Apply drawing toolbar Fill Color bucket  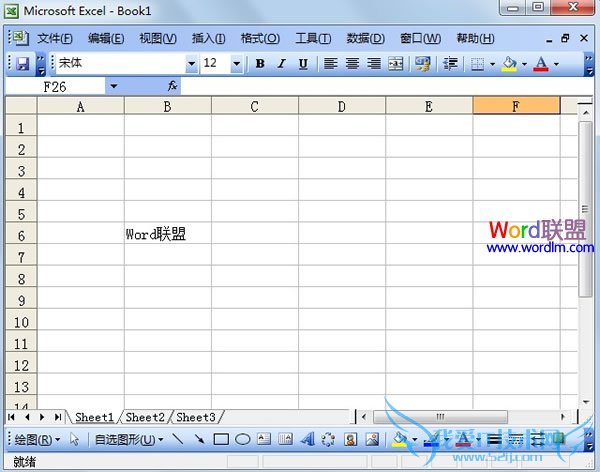(x=399, y=439)
